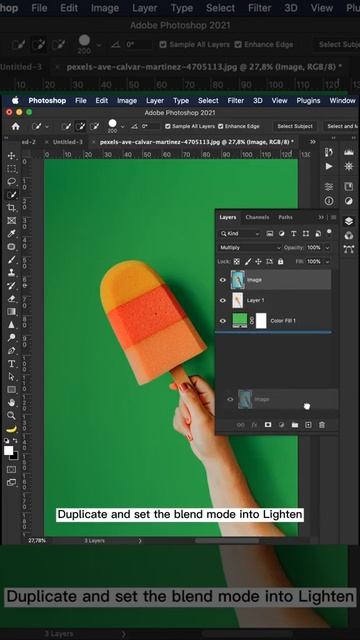The height and width of the screenshot is (640, 360).
Task: Click the Delete layer trash icon
Action: click(x=322, y=425)
